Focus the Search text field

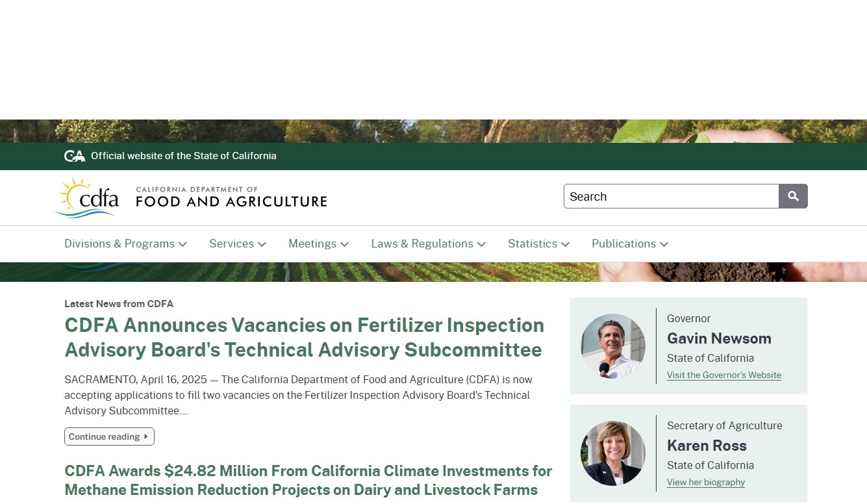coord(672,196)
